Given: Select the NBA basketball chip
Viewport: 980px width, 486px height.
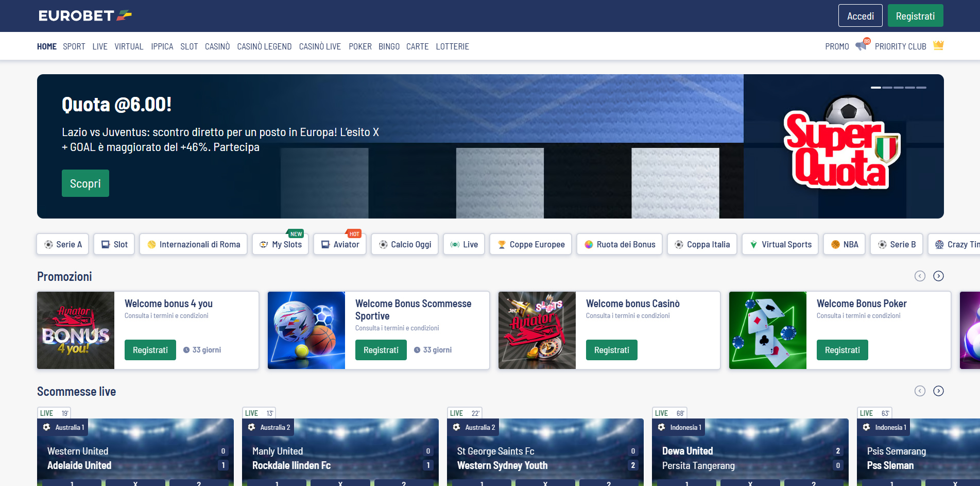Looking at the screenshot, I should pyautogui.click(x=844, y=244).
